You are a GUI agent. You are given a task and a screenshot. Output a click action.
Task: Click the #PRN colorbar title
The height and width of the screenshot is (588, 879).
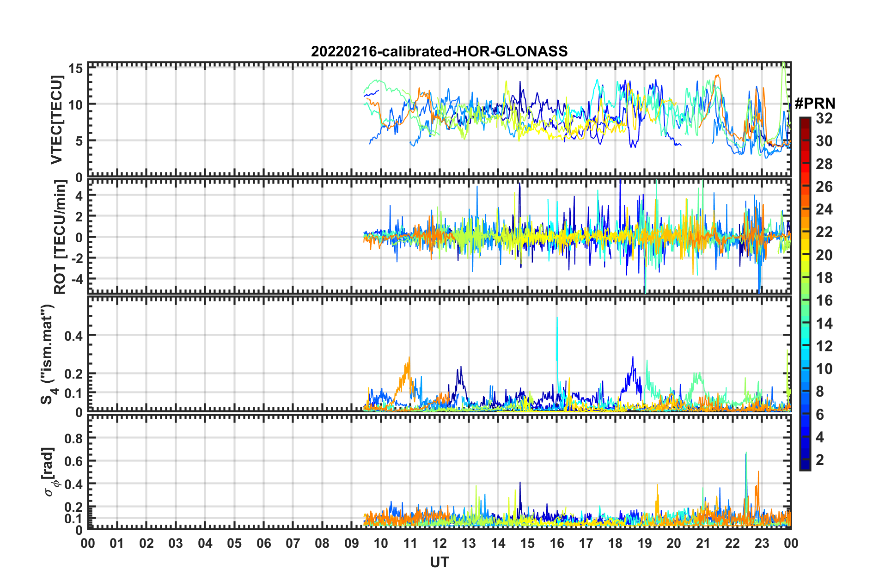(x=814, y=103)
